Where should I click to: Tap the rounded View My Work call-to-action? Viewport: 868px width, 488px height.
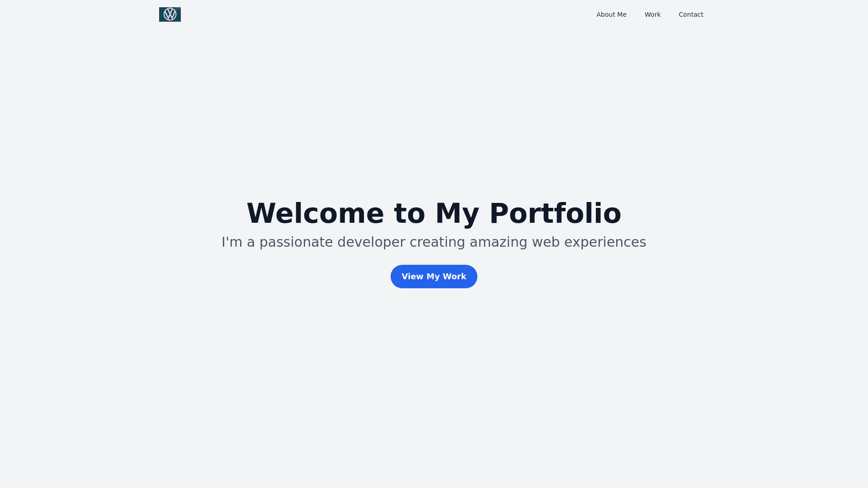pyautogui.click(x=434, y=277)
